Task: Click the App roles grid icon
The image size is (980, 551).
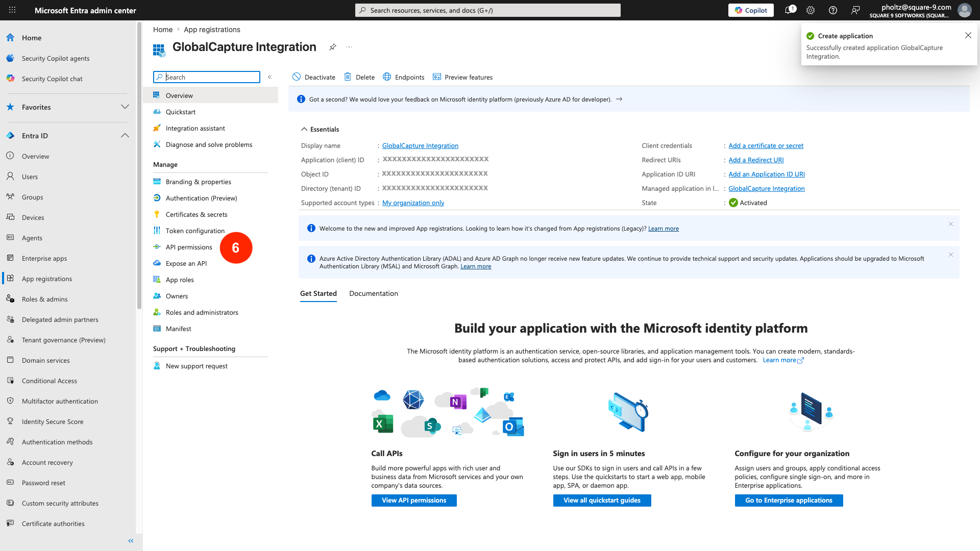Action: click(x=157, y=280)
